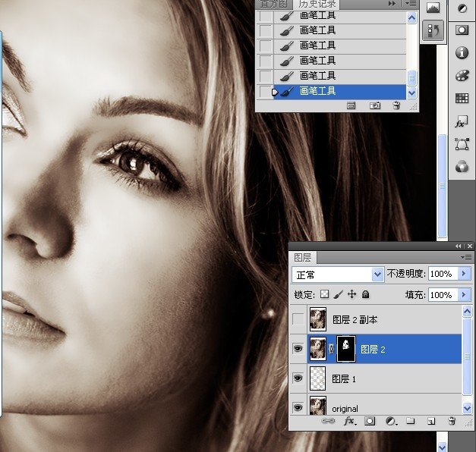Click the transparent 图层 1 thumbnail
476x452 pixels.
pos(317,378)
